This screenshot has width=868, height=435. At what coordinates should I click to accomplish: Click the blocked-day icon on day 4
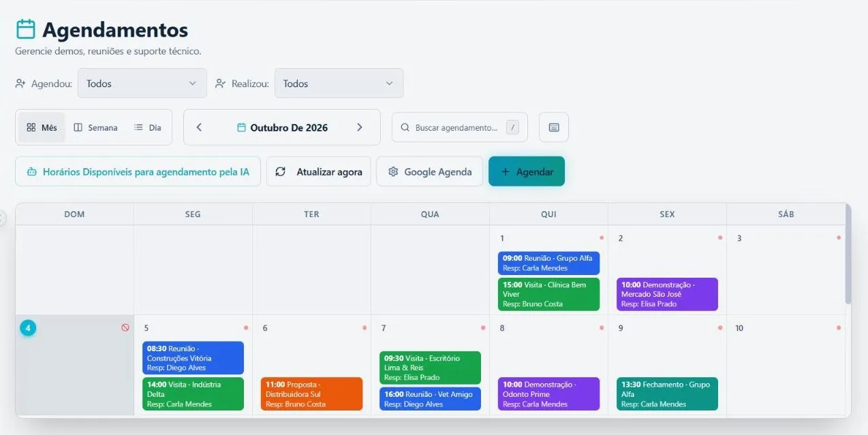click(x=125, y=327)
